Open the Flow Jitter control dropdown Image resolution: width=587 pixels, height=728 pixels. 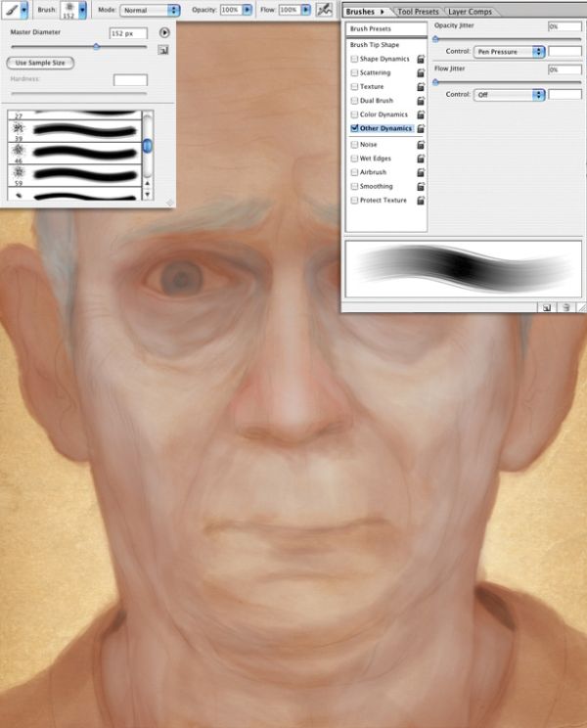click(x=509, y=95)
